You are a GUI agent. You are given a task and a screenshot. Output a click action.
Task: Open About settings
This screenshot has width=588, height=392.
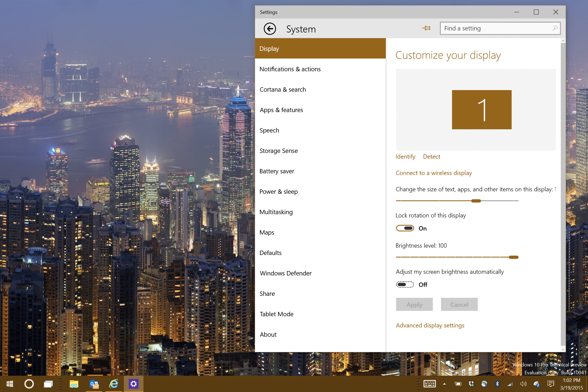coord(320,334)
